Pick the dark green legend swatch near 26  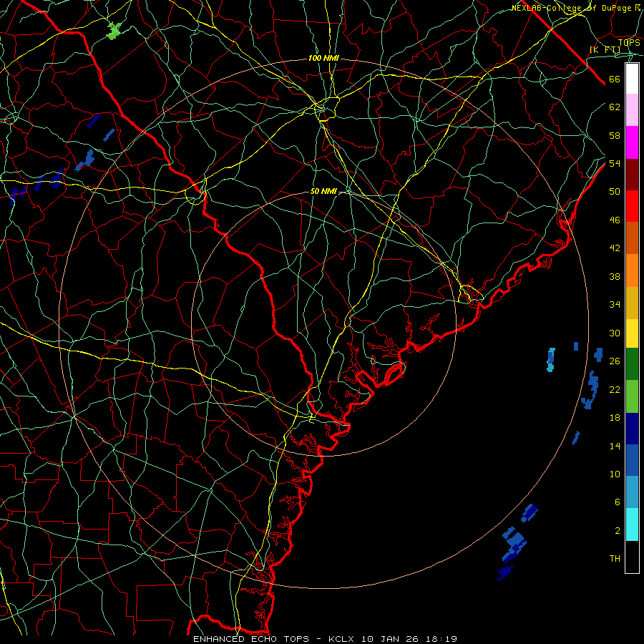click(x=632, y=364)
